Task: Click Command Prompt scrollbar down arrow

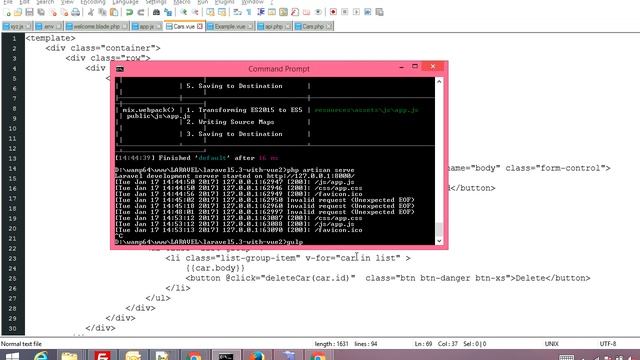Action: coord(439,241)
